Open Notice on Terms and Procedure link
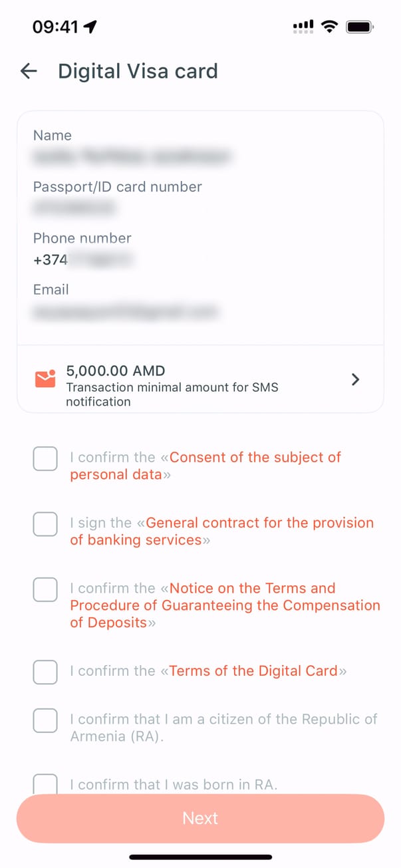 pyautogui.click(x=253, y=589)
